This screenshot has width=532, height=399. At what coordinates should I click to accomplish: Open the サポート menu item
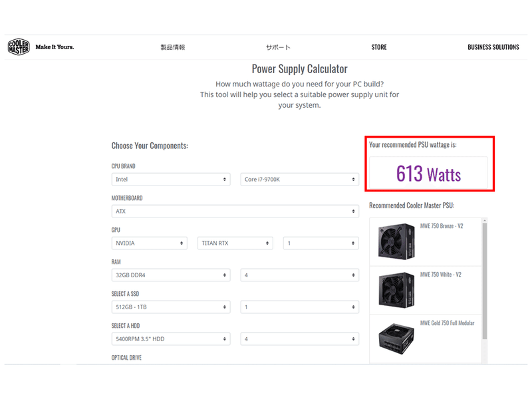click(278, 47)
